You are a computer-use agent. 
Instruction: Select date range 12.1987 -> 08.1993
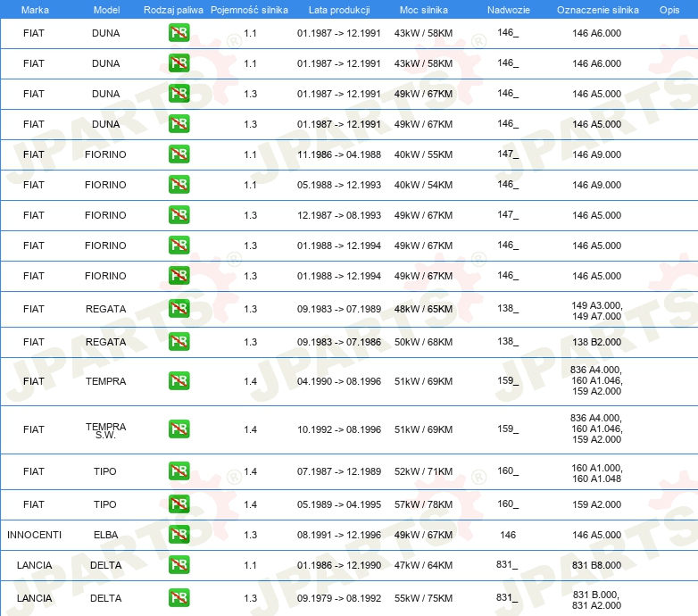point(339,215)
